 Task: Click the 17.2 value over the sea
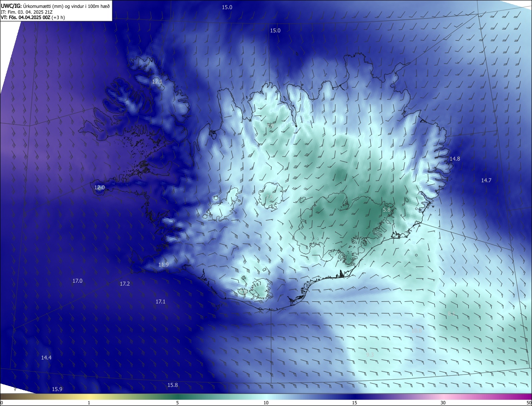125,284
